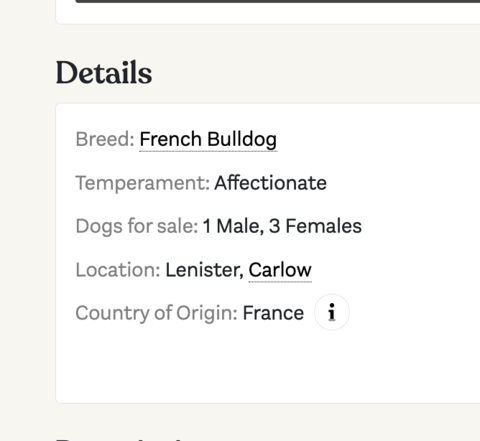Select the 1 Male, 3 Females text
480x441 pixels.
point(282,226)
